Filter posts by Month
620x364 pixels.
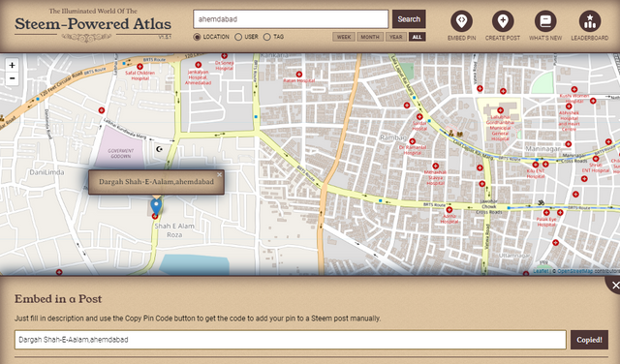370,37
